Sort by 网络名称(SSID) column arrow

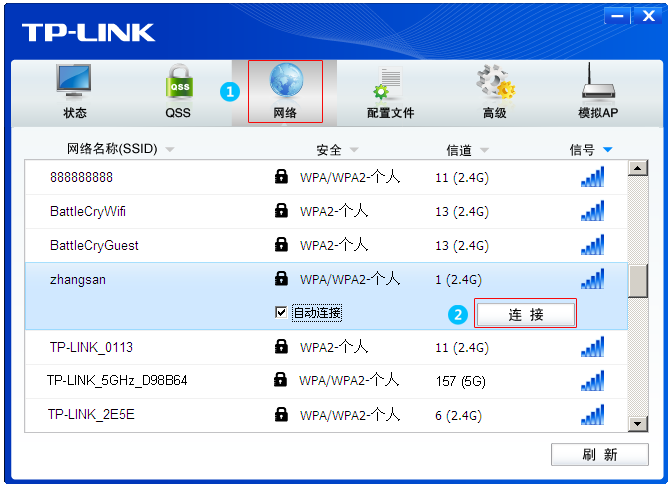pyautogui.click(x=170, y=150)
